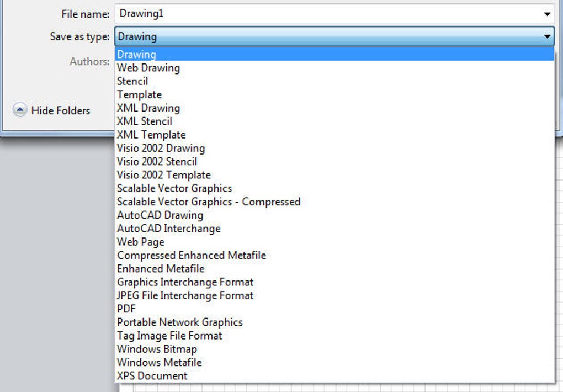Choose Windows Bitmap format
563x392 pixels.
coord(334,349)
